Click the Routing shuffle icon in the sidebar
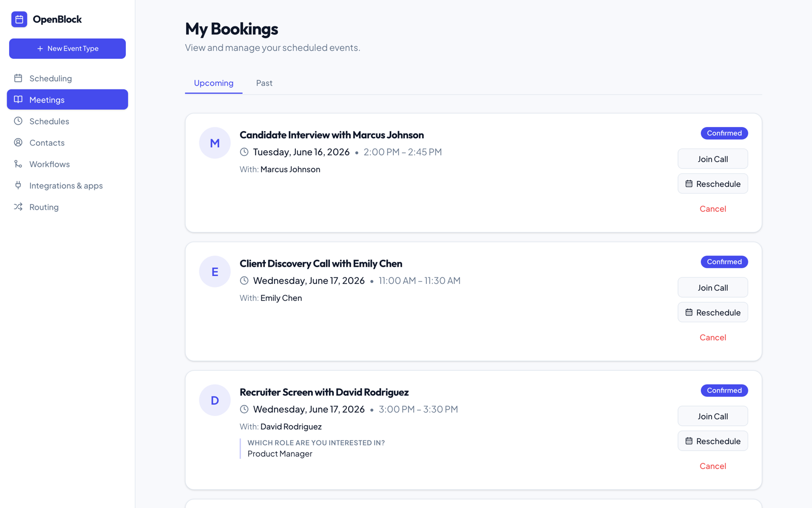 click(x=18, y=207)
